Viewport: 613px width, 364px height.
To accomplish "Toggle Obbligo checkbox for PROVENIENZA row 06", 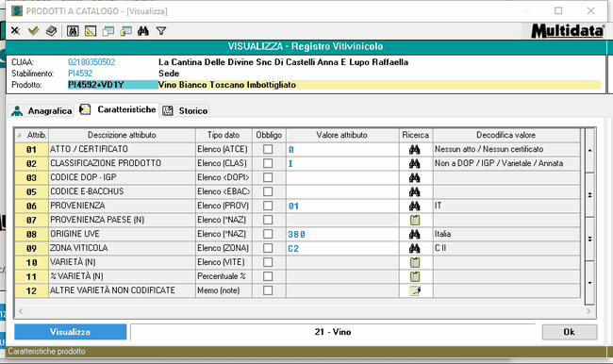I will [268, 206].
